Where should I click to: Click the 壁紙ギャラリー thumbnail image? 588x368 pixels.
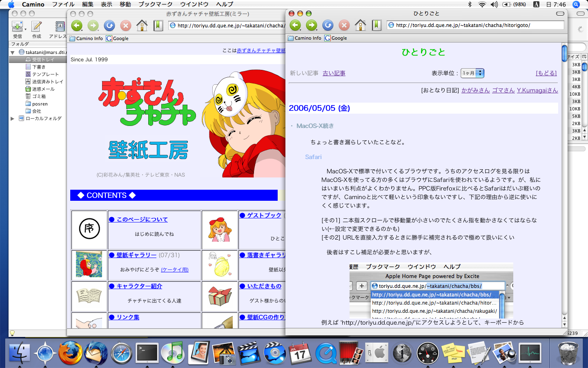tap(89, 265)
